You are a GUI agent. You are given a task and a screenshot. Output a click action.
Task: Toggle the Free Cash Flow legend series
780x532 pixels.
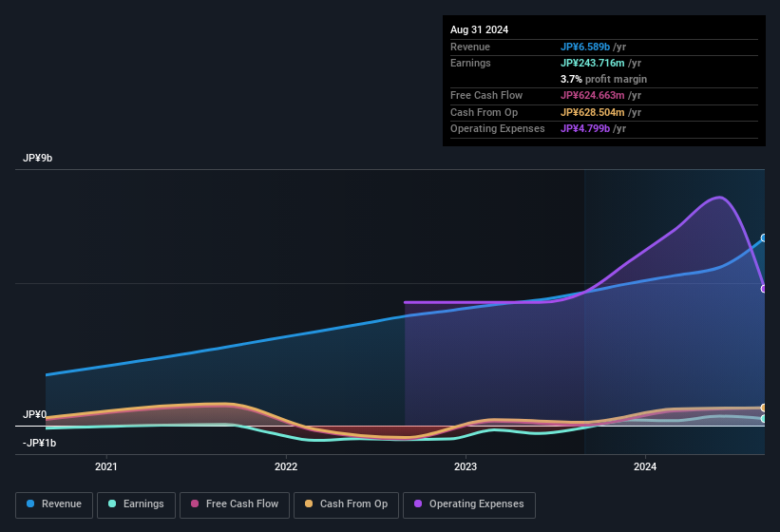coord(235,504)
